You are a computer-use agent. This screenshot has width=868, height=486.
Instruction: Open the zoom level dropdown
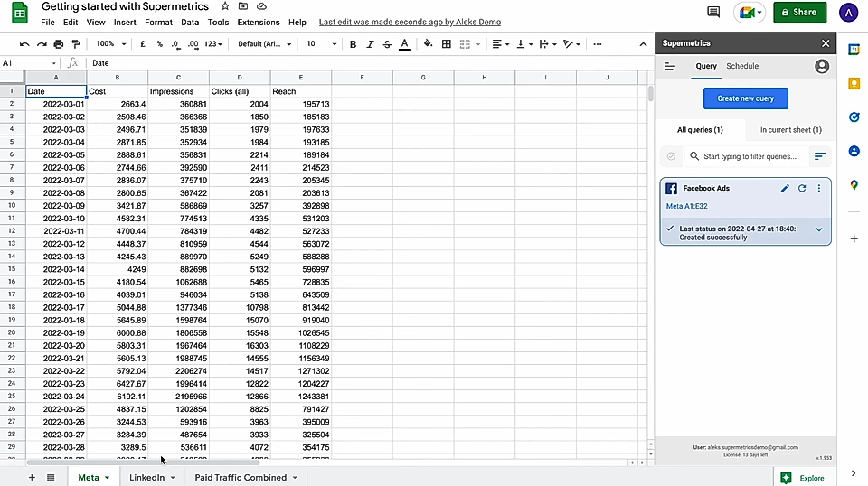pos(110,44)
